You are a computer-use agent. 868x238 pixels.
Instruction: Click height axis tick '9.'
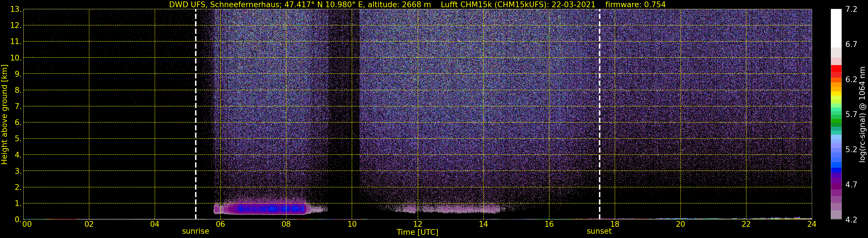[18, 74]
